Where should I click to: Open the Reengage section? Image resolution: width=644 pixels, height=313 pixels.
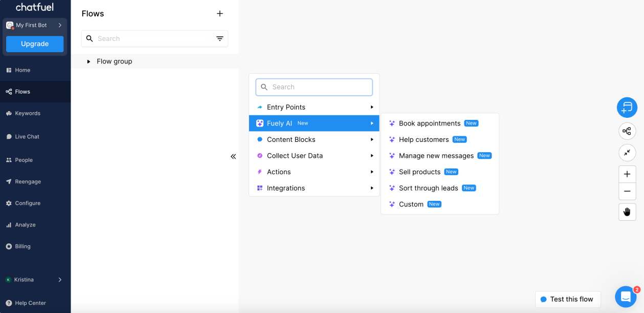click(x=35, y=181)
